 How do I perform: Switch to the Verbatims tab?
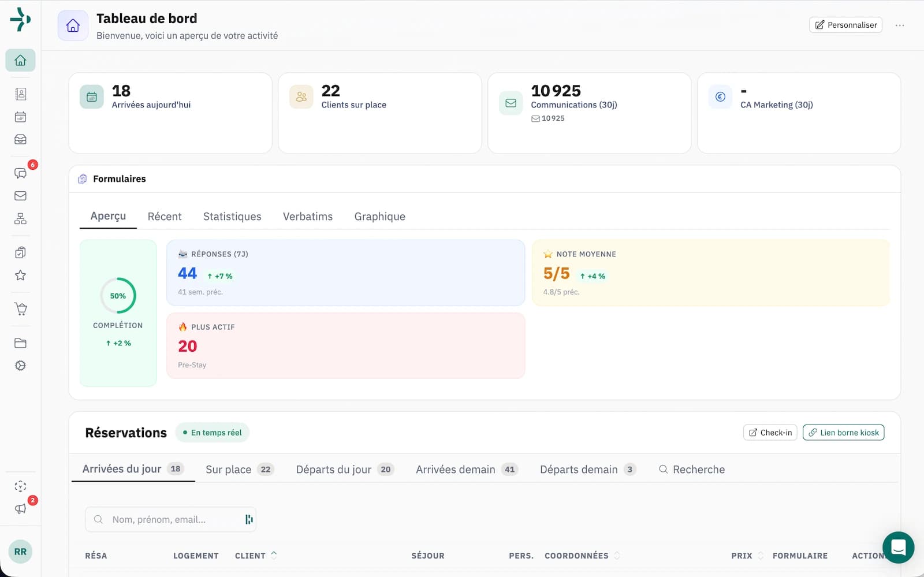point(308,217)
